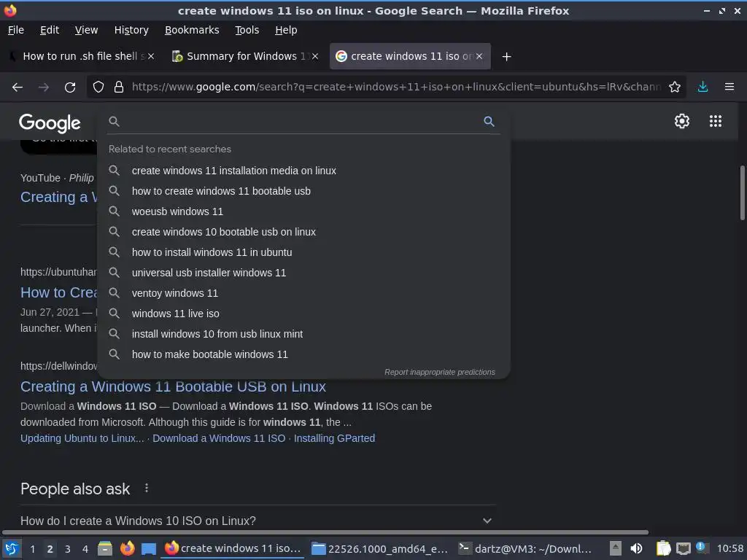Open 'Creating a Windows 11 Bootable USB on Linux' result

[x=173, y=386]
